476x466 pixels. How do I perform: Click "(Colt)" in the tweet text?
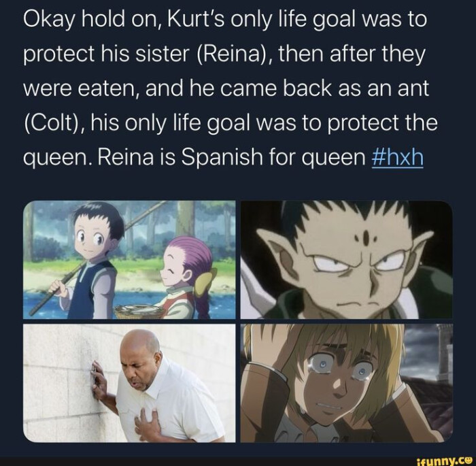pos(52,123)
